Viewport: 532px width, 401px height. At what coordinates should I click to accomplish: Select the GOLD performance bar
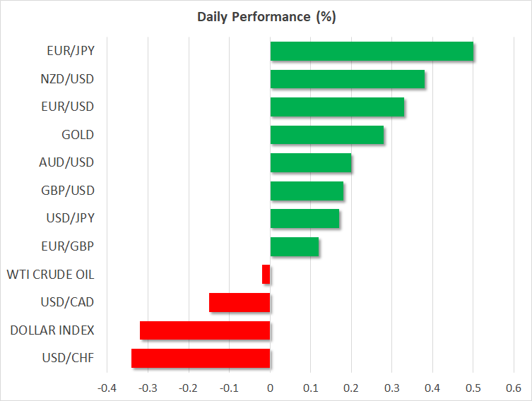point(327,135)
